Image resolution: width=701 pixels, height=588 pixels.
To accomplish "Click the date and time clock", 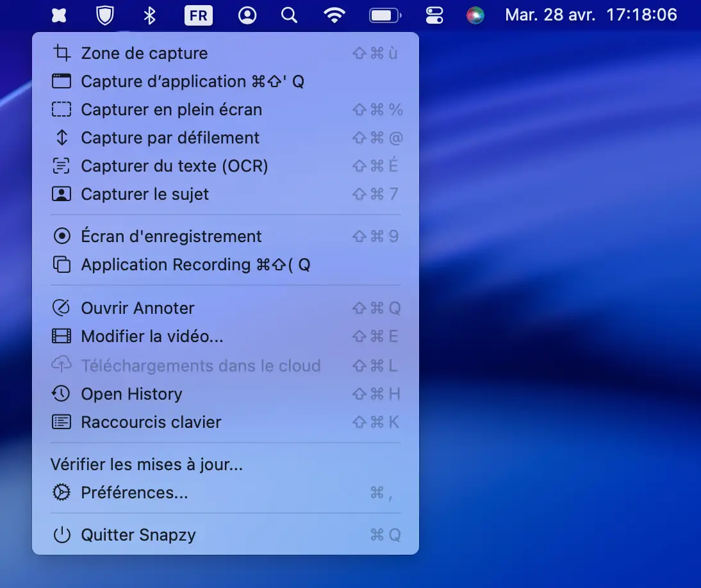I will point(591,15).
